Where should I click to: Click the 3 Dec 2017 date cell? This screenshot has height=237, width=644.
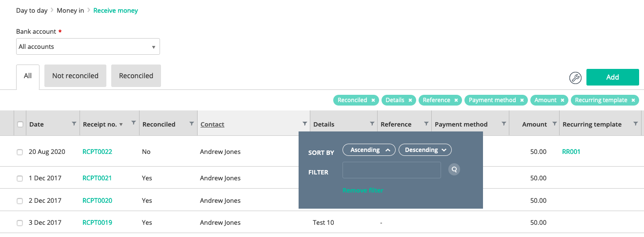pyautogui.click(x=45, y=222)
